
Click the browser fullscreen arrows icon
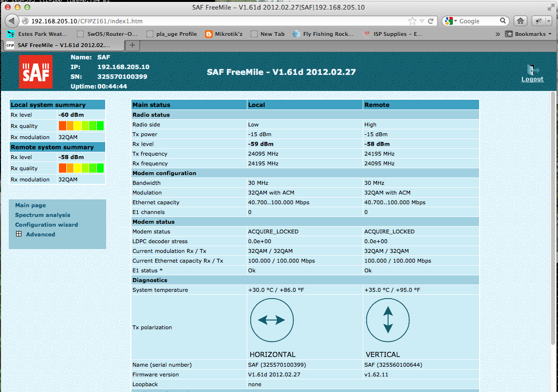click(x=551, y=7)
